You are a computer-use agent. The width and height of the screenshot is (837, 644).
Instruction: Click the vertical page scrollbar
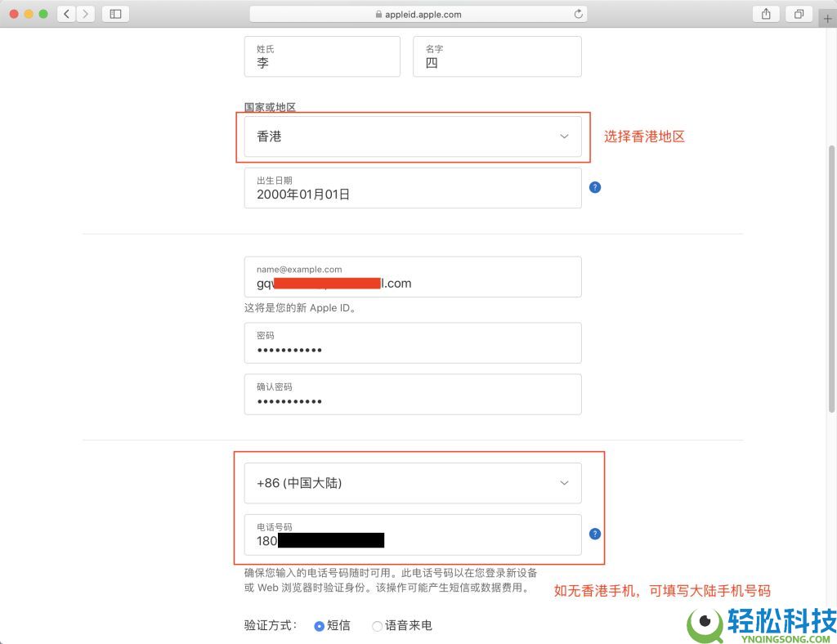831,279
